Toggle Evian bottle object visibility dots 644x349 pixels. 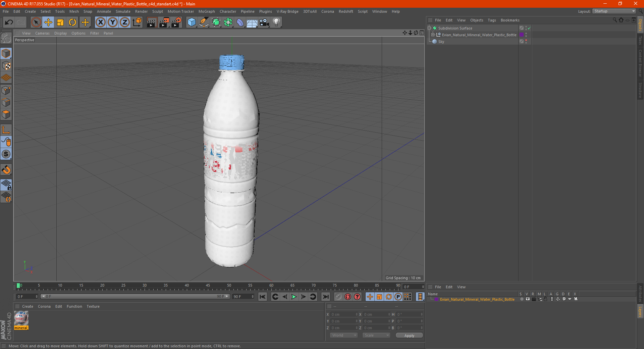(x=526, y=35)
